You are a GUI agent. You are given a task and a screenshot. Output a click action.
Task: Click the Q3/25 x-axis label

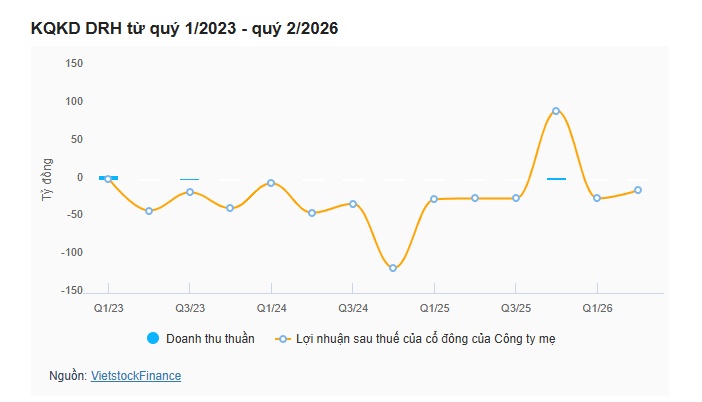point(516,308)
